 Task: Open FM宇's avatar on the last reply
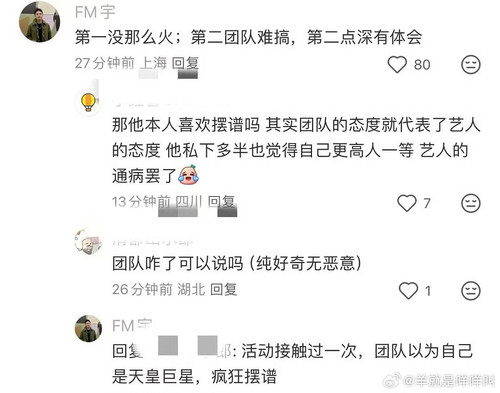pyautogui.click(x=88, y=328)
